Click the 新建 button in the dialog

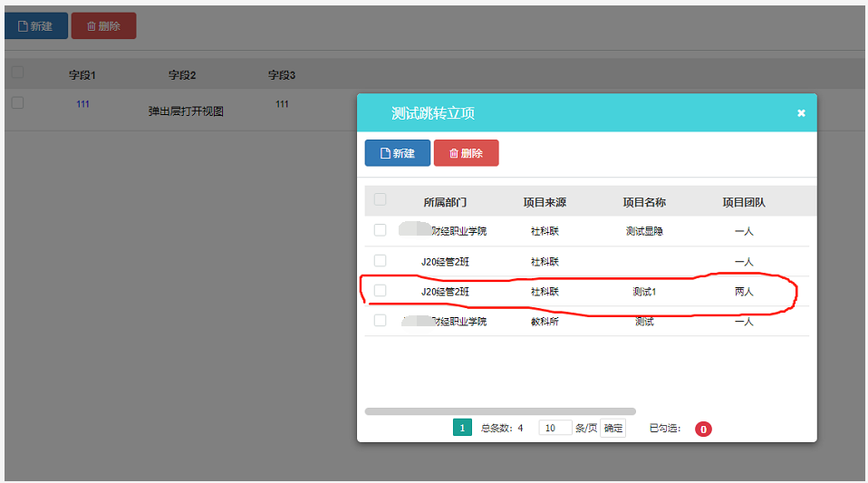pos(398,153)
